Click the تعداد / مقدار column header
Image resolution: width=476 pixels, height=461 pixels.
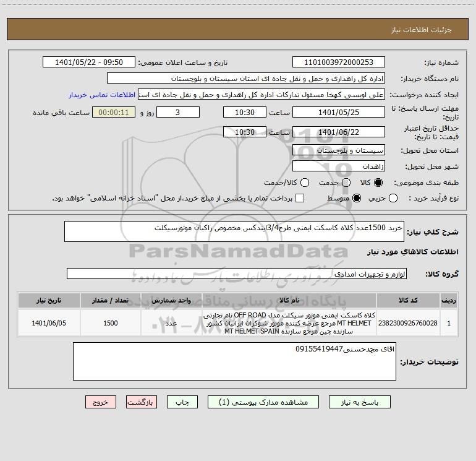[x=111, y=300]
